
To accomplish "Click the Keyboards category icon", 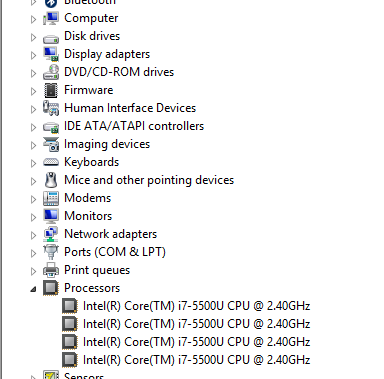I will click(51, 162).
